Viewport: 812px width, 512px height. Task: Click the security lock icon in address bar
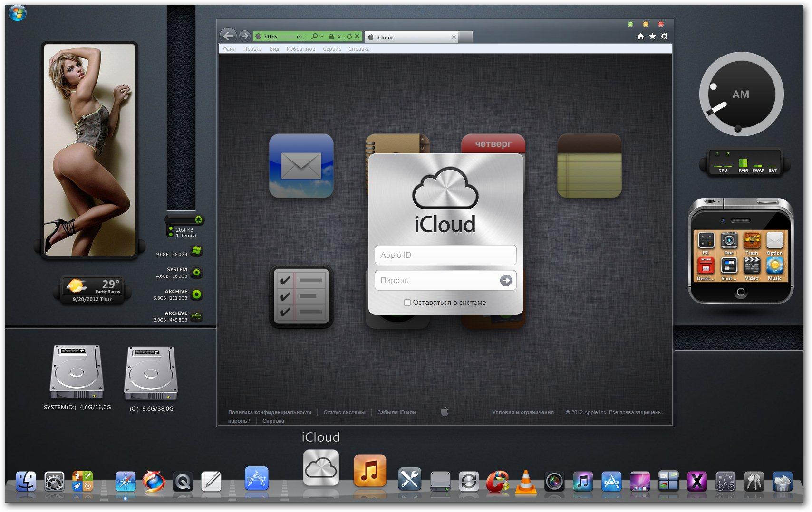pos(330,37)
